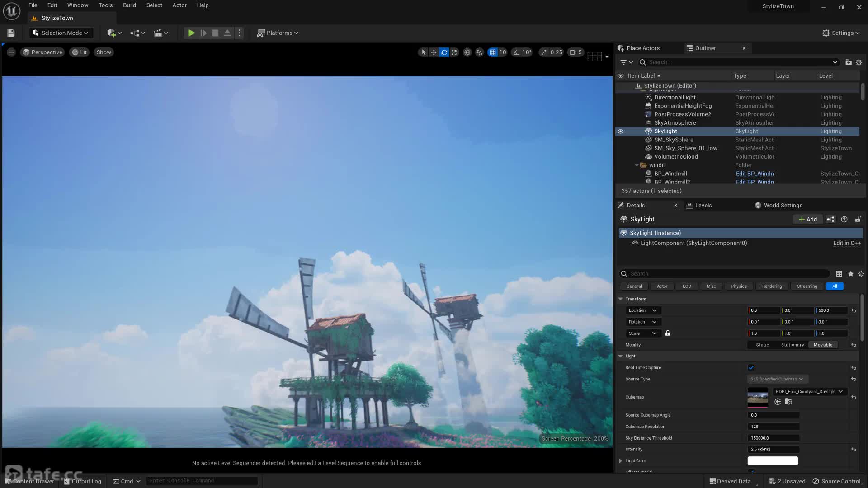
Task: Activate the Scale gizmo tool
Action: click(454, 52)
